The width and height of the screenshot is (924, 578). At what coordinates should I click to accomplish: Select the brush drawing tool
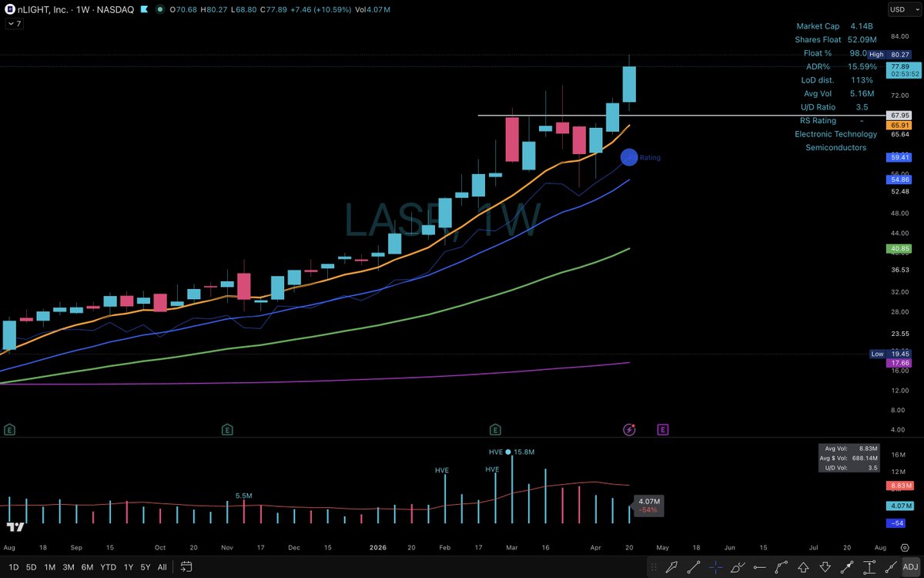738,567
